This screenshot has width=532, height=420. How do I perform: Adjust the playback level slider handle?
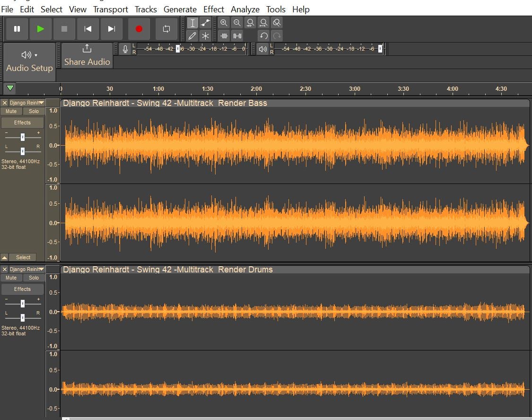point(380,49)
